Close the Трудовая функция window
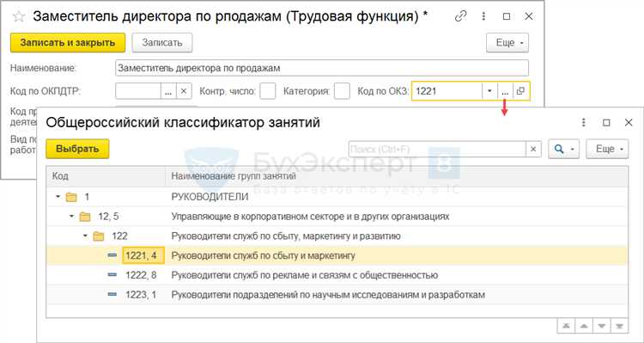 click(529, 16)
